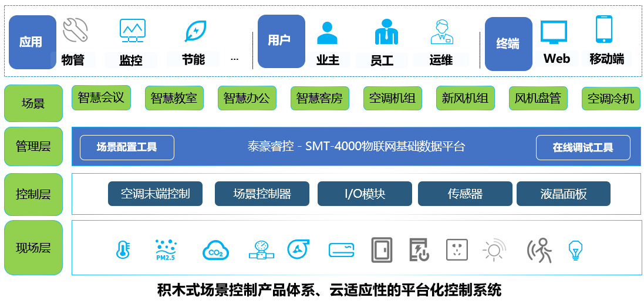
Task: Click the Web label
Action: click(557, 59)
